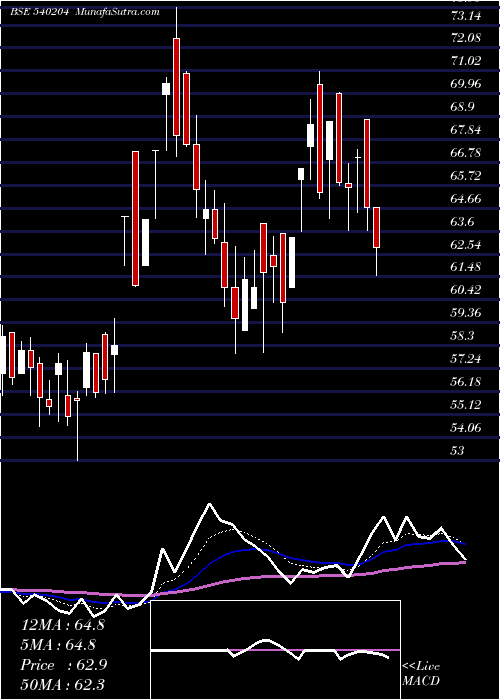Click the 59.36 price axis label

click(467, 312)
